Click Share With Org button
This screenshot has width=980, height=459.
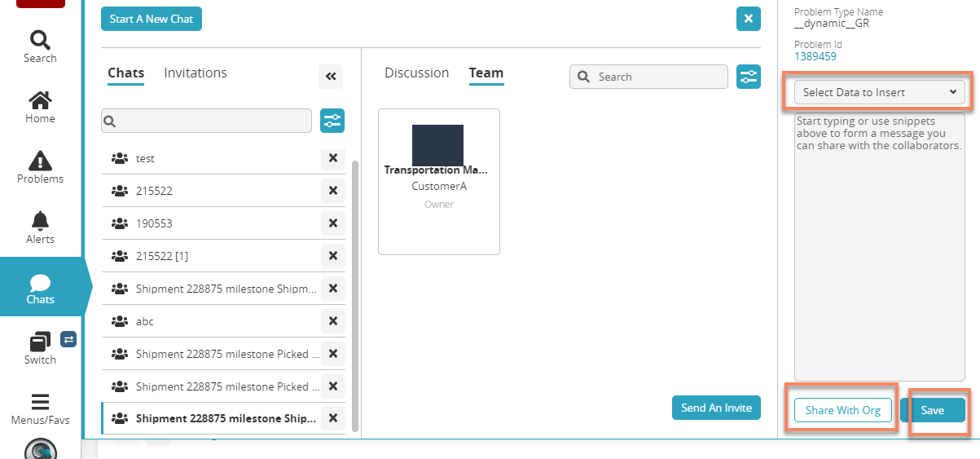pyautogui.click(x=842, y=410)
